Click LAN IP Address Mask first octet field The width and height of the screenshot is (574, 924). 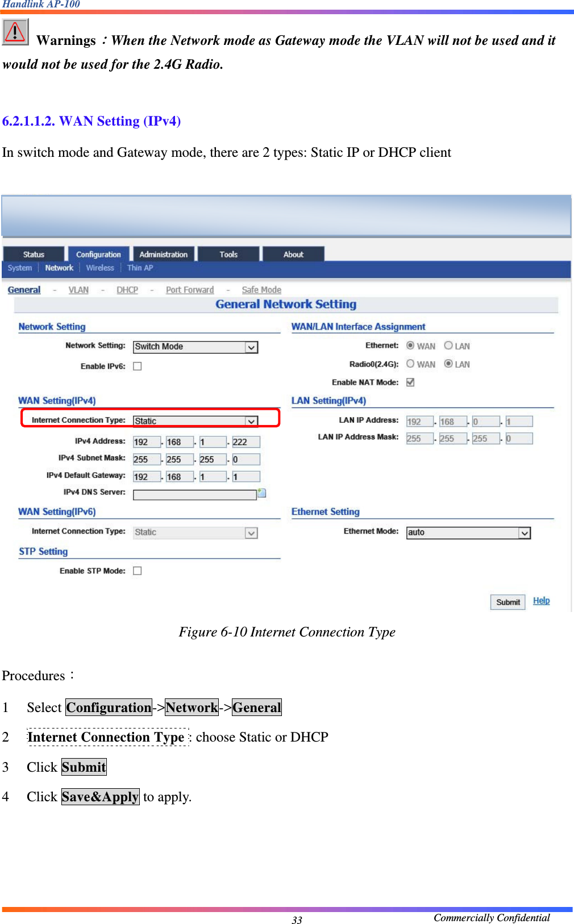tap(420, 439)
